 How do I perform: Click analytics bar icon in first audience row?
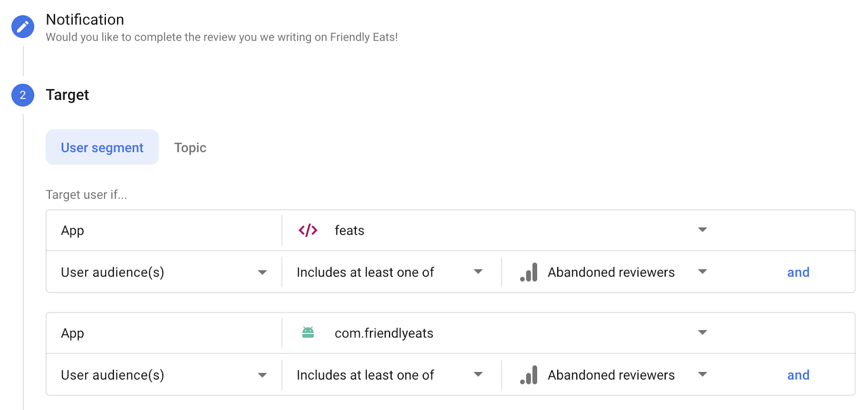tap(528, 272)
